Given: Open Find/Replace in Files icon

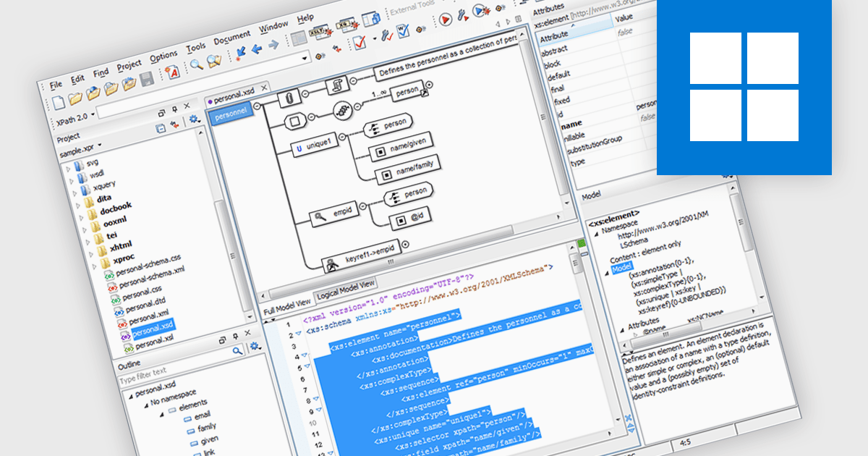Looking at the screenshot, I should [213, 61].
